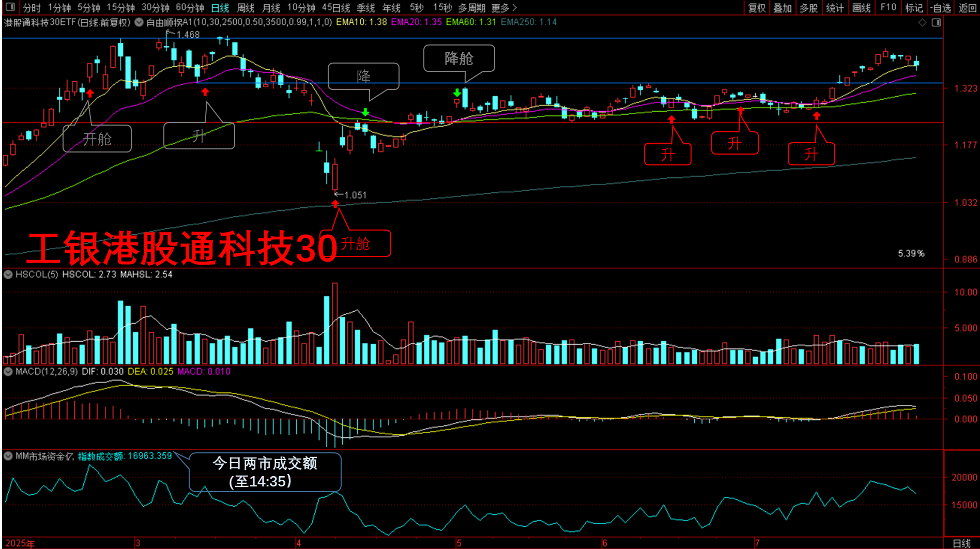The height and width of the screenshot is (549, 980).
Task: Click the 叠加 overlay button
Action: 783,8
